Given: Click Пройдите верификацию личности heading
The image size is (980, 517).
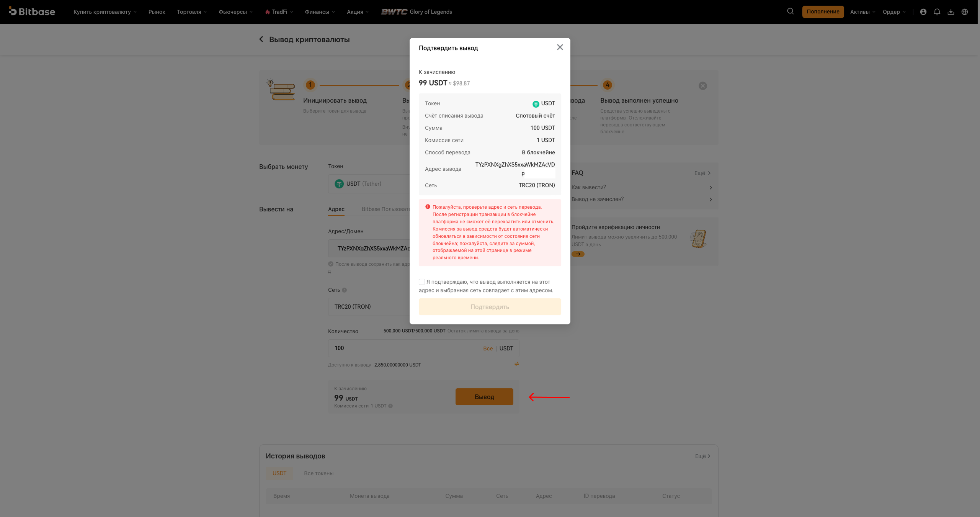Looking at the screenshot, I should [616, 227].
